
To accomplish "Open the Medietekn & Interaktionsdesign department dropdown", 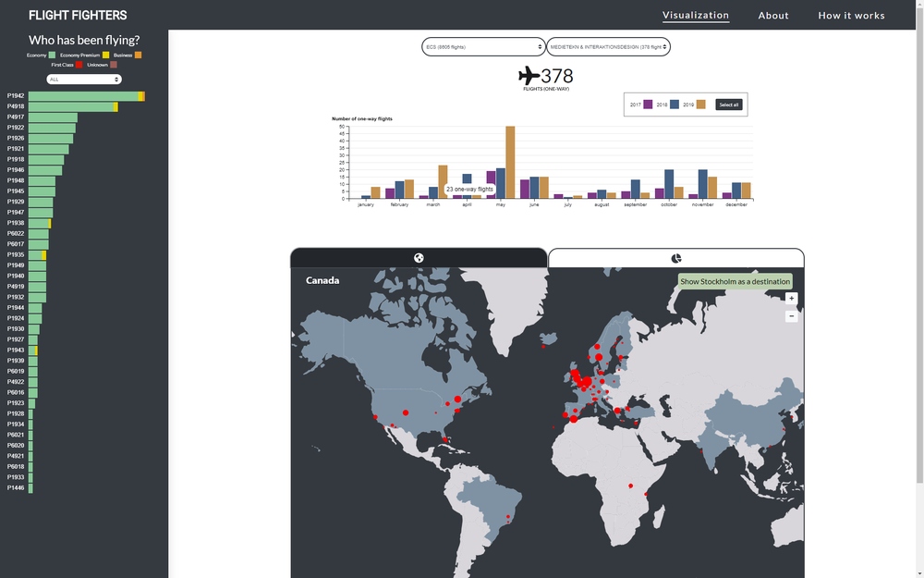I will [x=608, y=46].
